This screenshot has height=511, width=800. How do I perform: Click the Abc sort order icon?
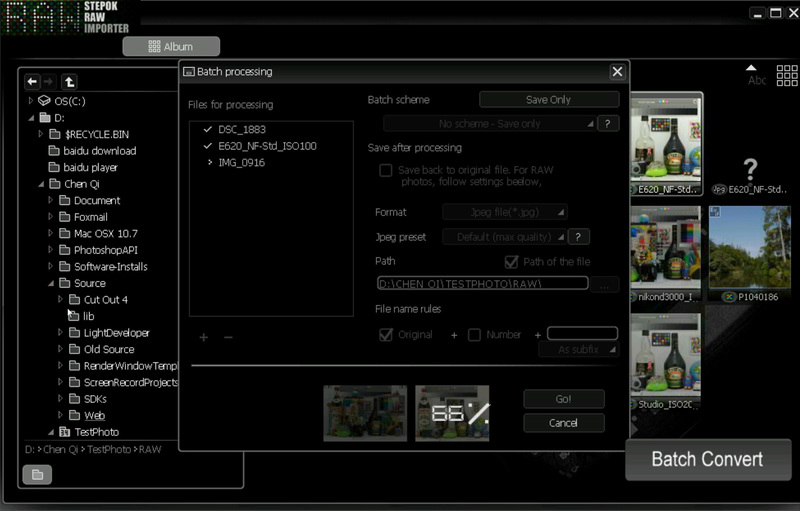pos(757,75)
